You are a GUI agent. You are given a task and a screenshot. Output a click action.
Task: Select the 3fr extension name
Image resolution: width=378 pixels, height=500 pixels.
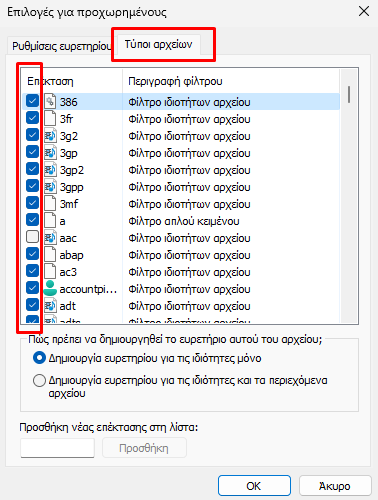[x=66, y=119]
